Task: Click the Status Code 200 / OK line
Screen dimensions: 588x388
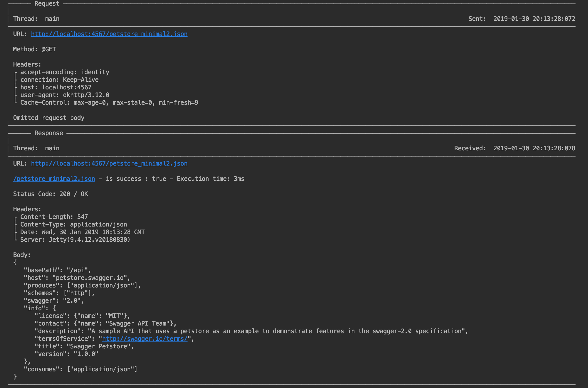Action: tap(50, 194)
